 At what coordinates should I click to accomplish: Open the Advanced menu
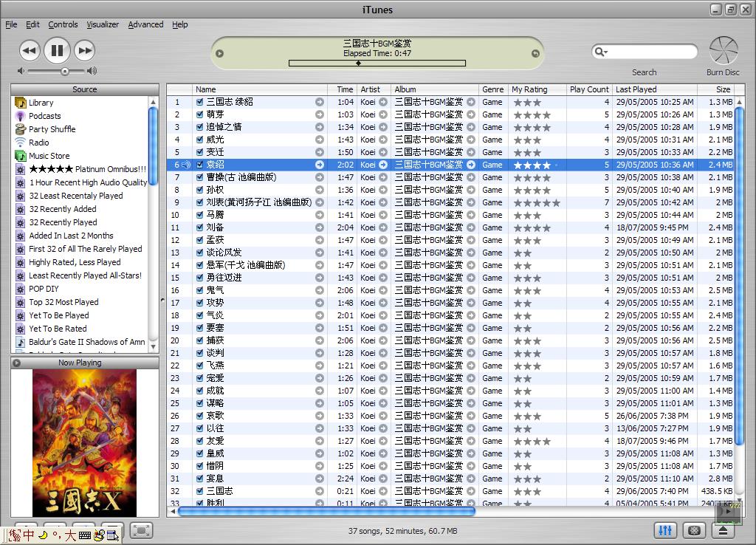[x=145, y=24]
